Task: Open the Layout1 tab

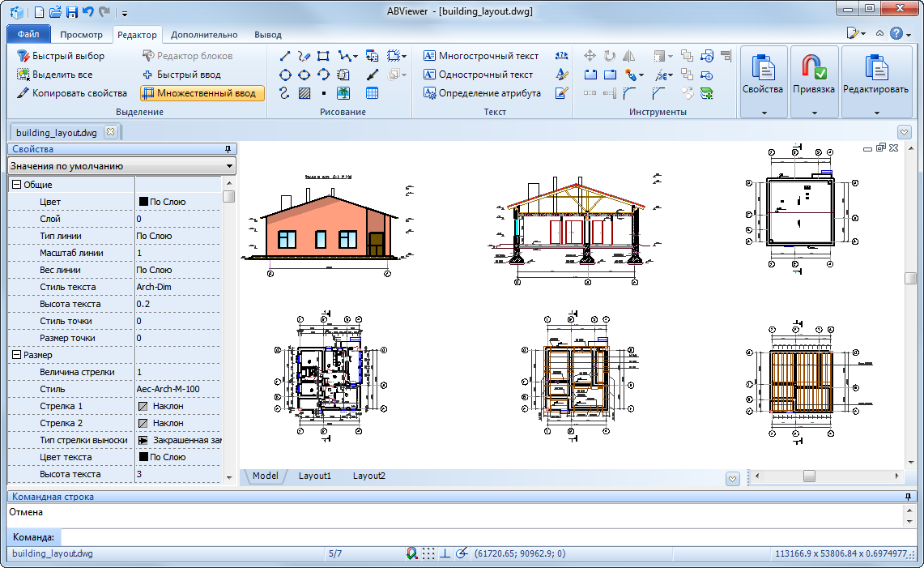Action: pyautogui.click(x=315, y=476)
